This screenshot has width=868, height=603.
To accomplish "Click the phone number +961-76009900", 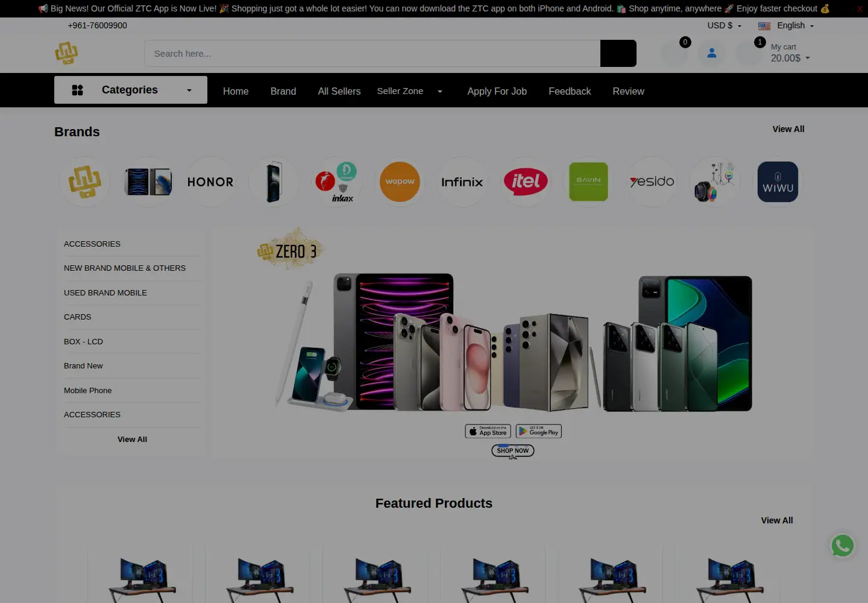I will click(x=98, y=25).
